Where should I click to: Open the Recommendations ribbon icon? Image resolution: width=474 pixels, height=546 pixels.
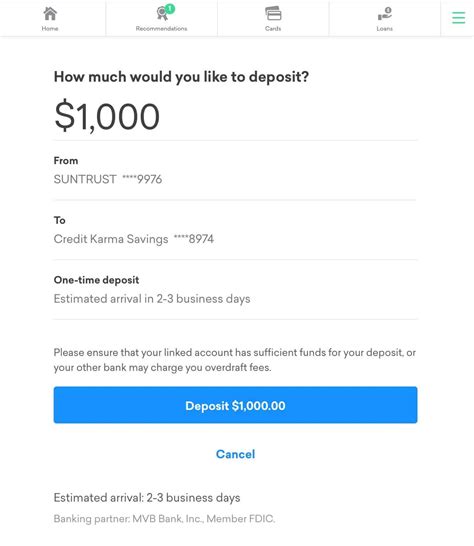pos(162,14)
